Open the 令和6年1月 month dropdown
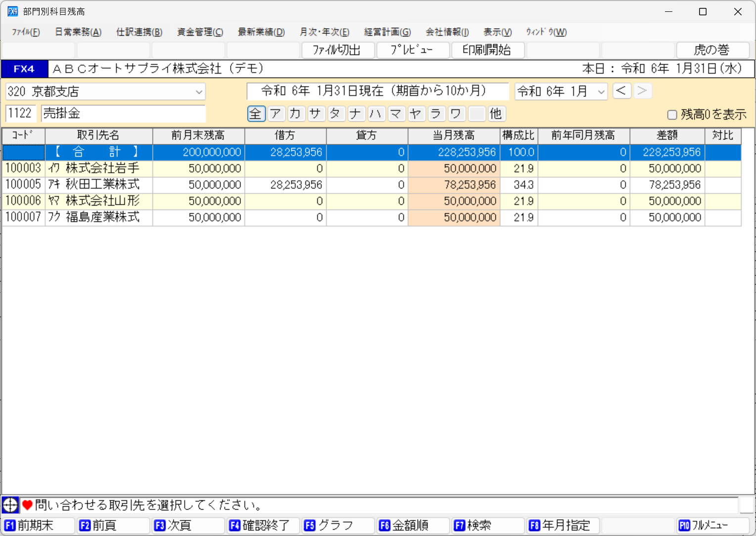 click(601, 91)
